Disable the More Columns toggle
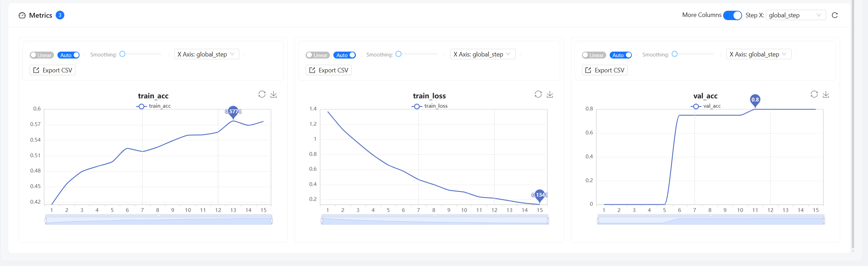The height and width of the screenshot is (266, 868). coord(732,15)
